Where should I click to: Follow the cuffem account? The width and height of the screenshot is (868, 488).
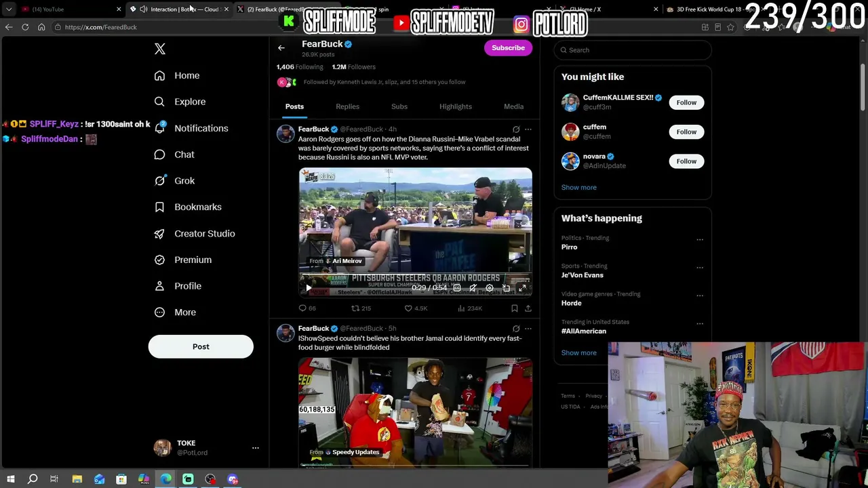point(686,131)
